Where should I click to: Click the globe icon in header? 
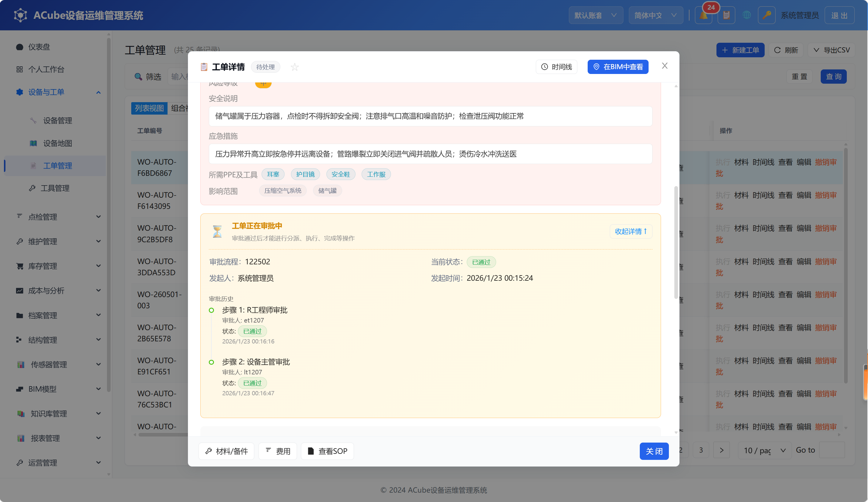[746, 15]
